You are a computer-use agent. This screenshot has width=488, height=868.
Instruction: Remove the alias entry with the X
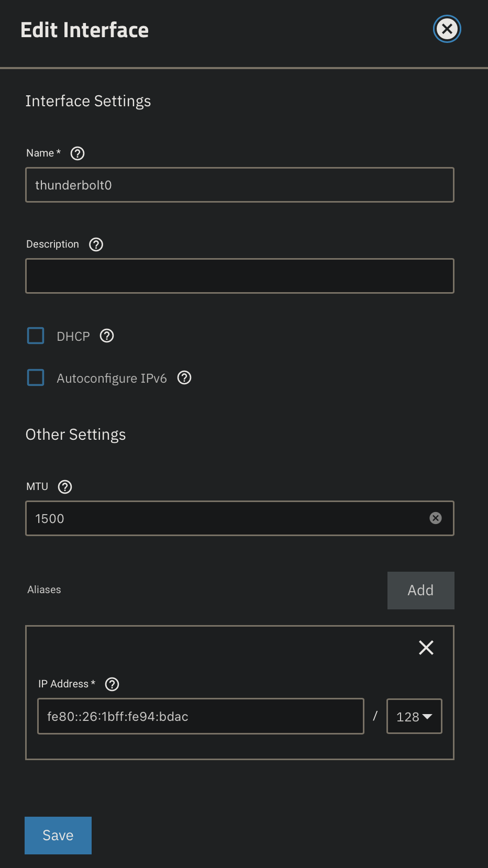tap(426, 648)
